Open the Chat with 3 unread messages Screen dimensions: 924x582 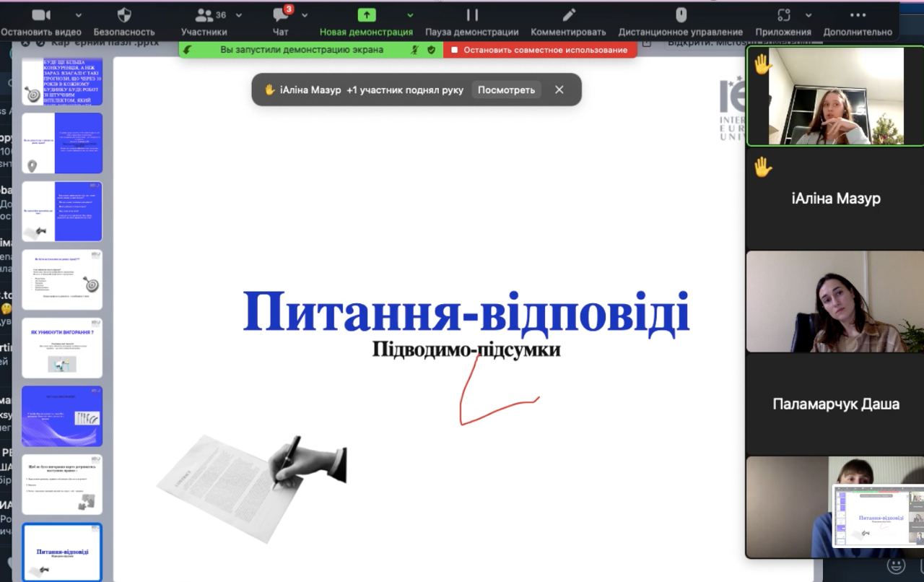(x=281, y=15)
